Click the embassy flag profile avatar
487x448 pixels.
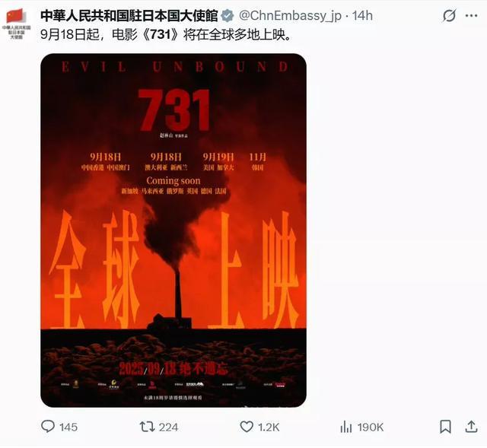pyautogui.click(x=17, y=24)
